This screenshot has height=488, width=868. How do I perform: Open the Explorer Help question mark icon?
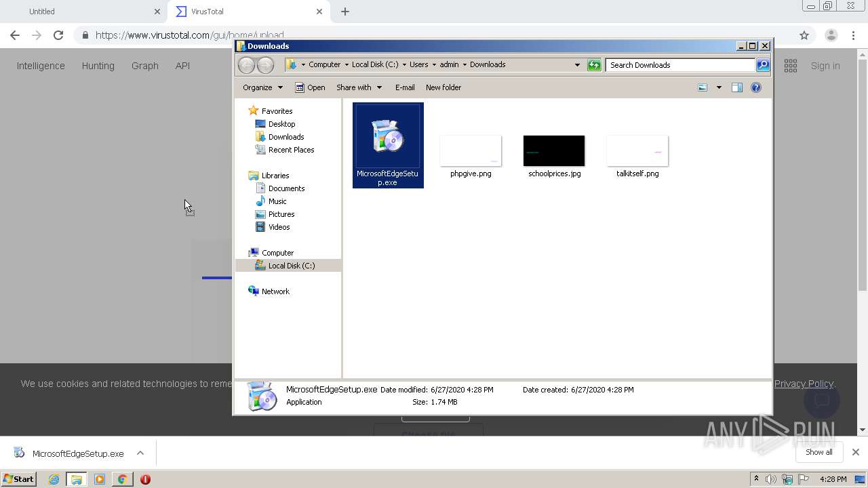[x=756, y=87]
